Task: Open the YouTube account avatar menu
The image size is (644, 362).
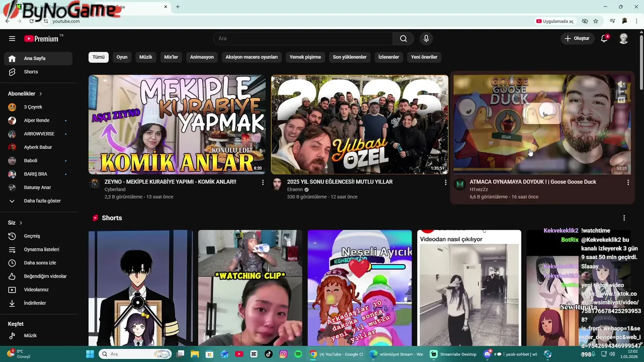Action: 623,39
